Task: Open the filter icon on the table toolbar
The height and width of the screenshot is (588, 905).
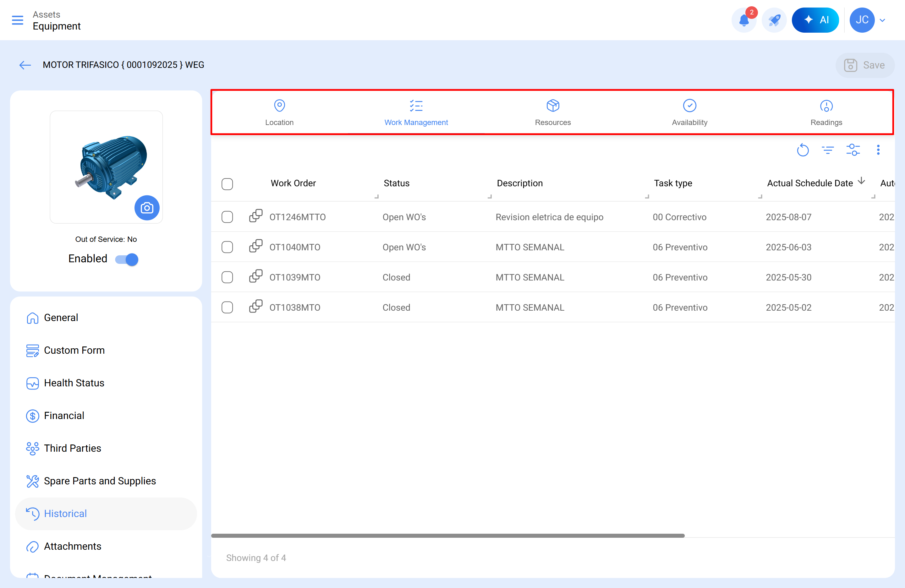Action: point(828,150)
